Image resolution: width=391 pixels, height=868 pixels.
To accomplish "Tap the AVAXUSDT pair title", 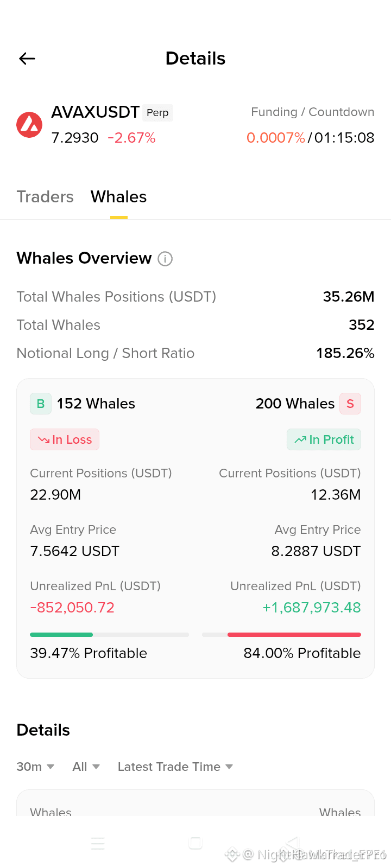I will click(x=96, y=112).
